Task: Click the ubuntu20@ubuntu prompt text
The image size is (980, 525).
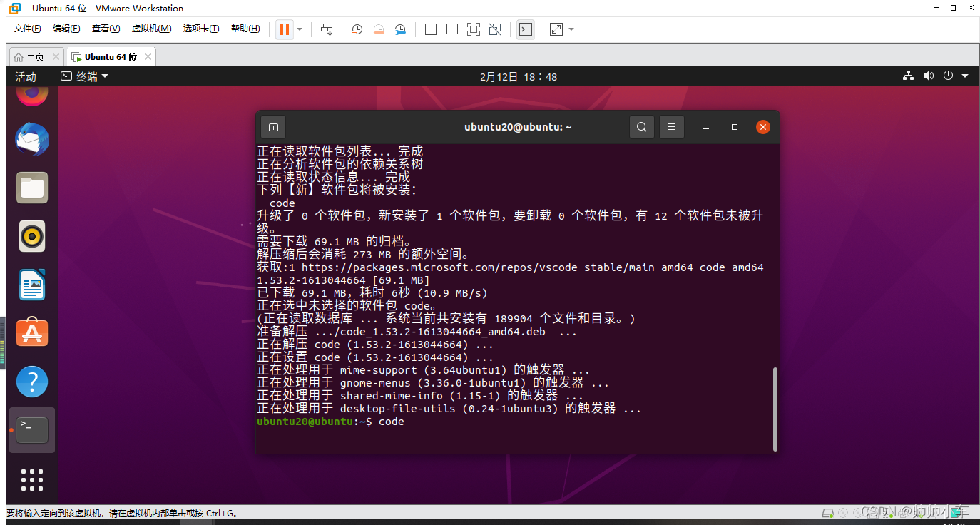Action: (x=305, y=422)
